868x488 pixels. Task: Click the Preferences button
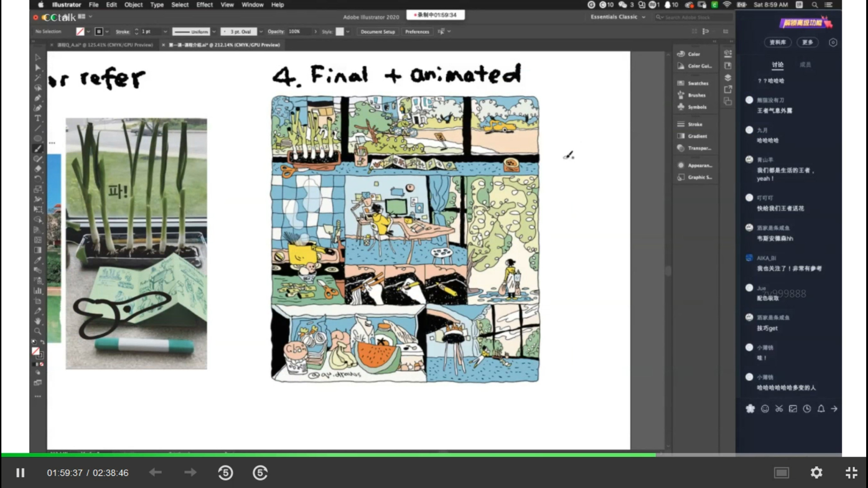[x=417, y=32]
